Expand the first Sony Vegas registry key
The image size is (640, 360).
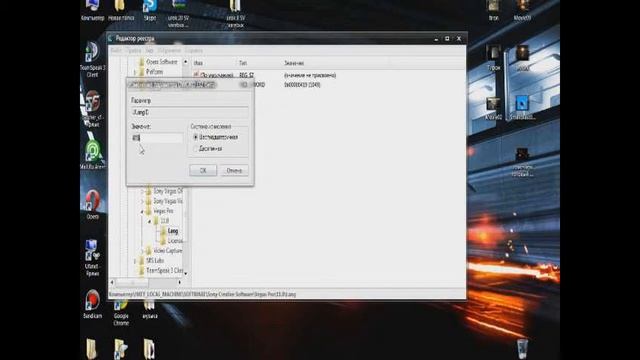142,191
